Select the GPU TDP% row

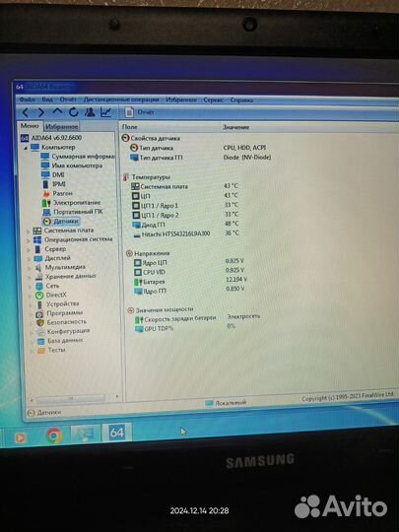click(185, 329)
